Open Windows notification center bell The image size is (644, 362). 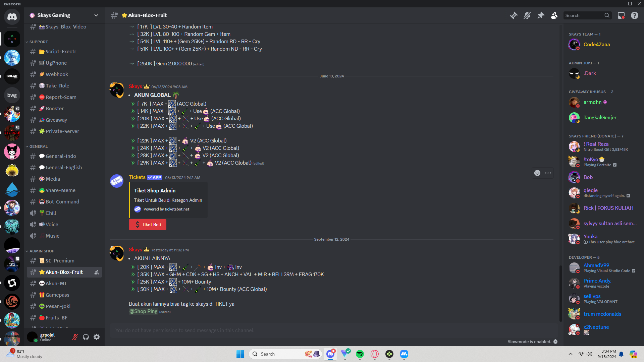click(x=621, y=354)
